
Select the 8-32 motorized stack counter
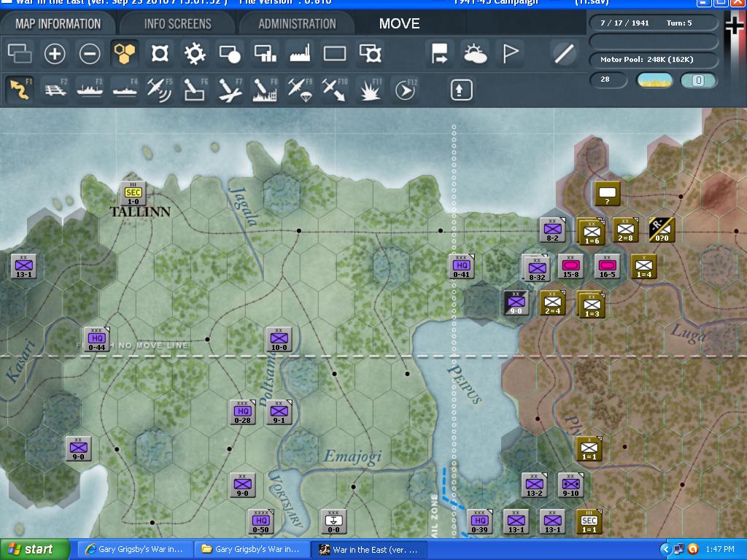(x=536, y=268)
